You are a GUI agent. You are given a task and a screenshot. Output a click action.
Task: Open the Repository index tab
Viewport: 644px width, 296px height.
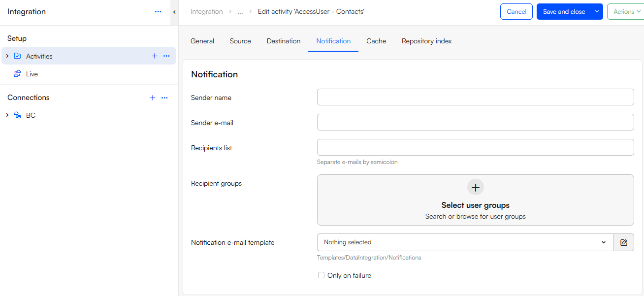[426, 41]
